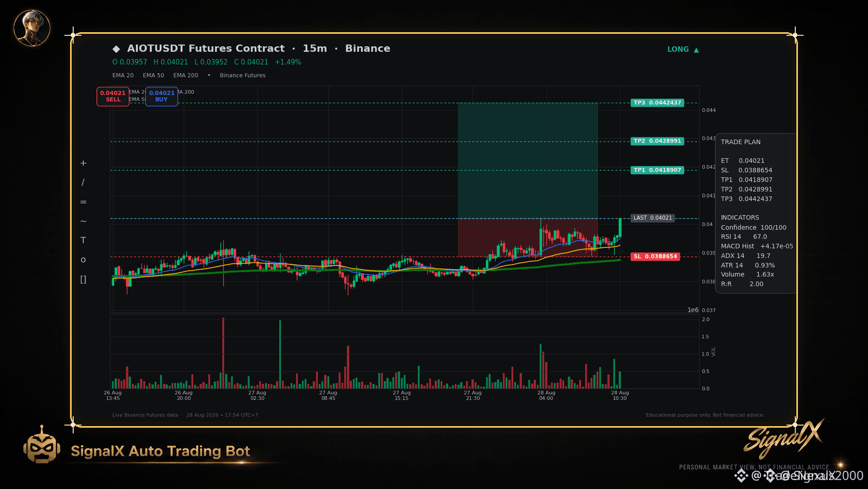Click the LAST 0.04021 price tag
Screen dimensions: 868x489
tap(653, 218)
